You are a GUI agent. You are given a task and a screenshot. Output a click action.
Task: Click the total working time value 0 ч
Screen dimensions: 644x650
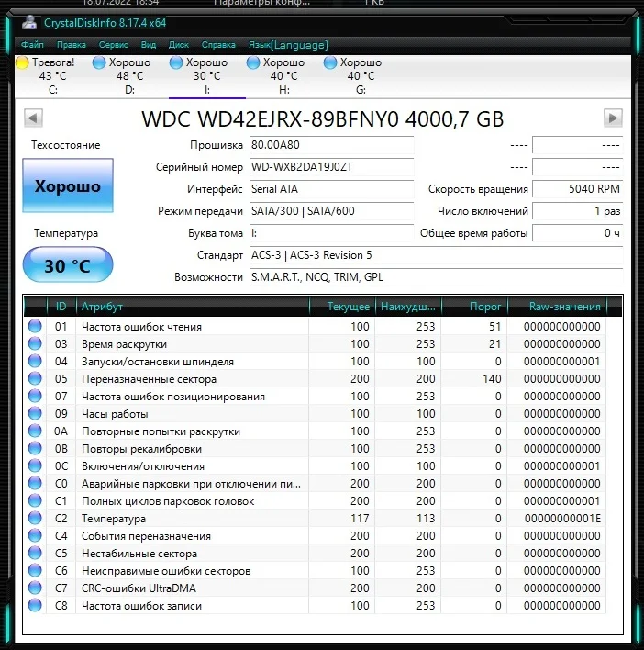(x=577, y=233)
